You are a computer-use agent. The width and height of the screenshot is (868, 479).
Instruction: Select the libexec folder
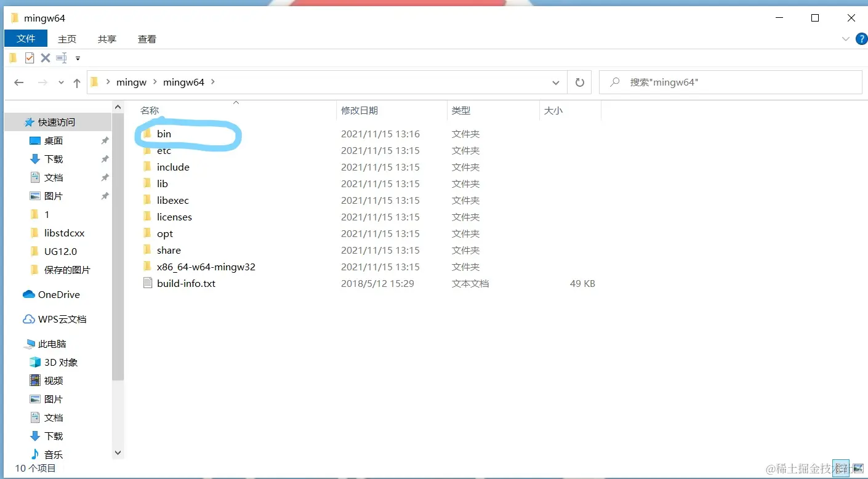172,200
